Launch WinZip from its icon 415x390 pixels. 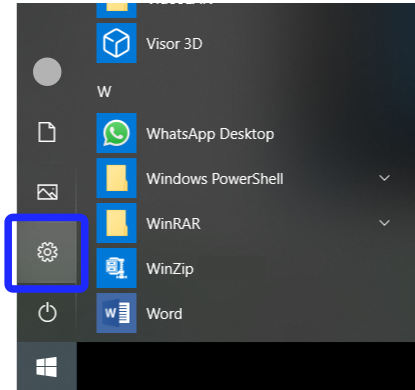pos(116,268)
